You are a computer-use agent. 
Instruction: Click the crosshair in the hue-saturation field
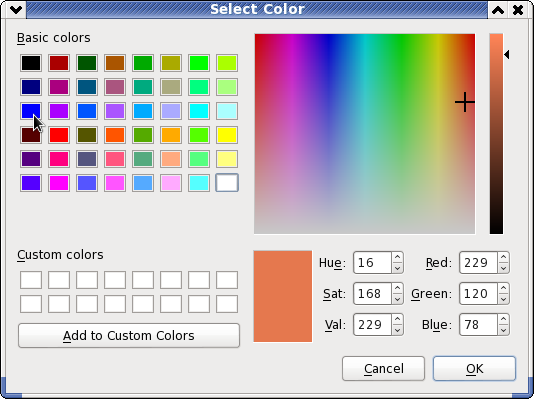465,102
